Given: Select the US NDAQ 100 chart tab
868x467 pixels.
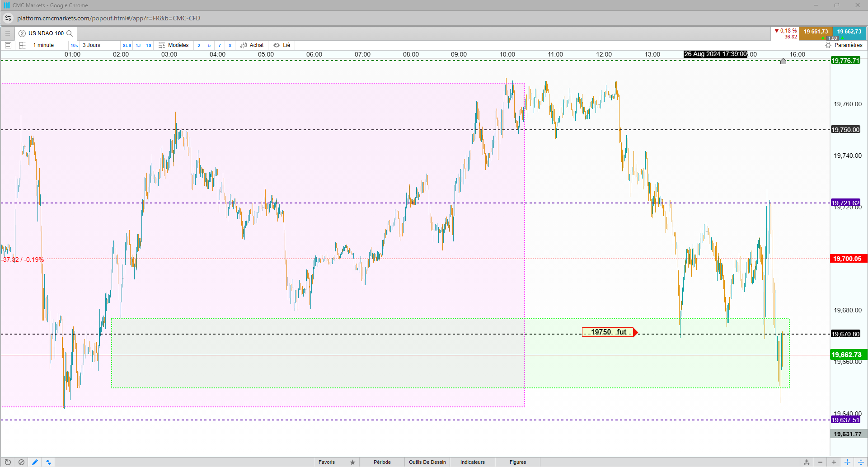Looking at the screenshot, I should 46,33.
